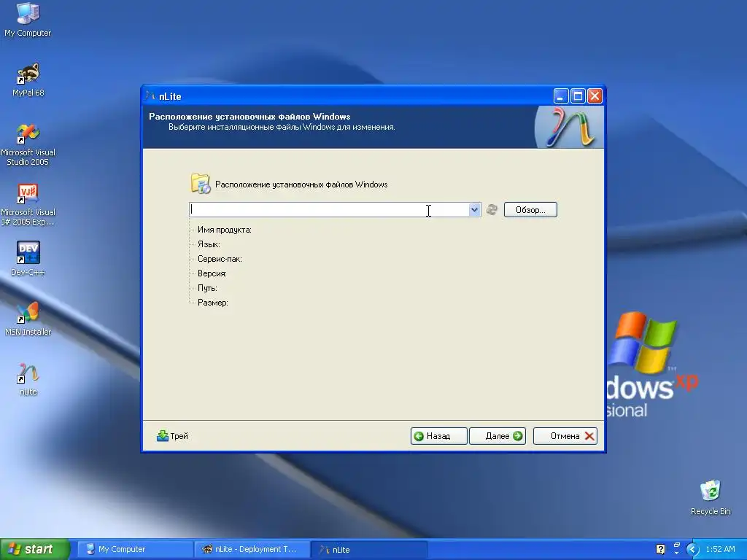Viewport: 747px width, 560px height.
Task: Open the Start menu
Action: tap(34, 549)
